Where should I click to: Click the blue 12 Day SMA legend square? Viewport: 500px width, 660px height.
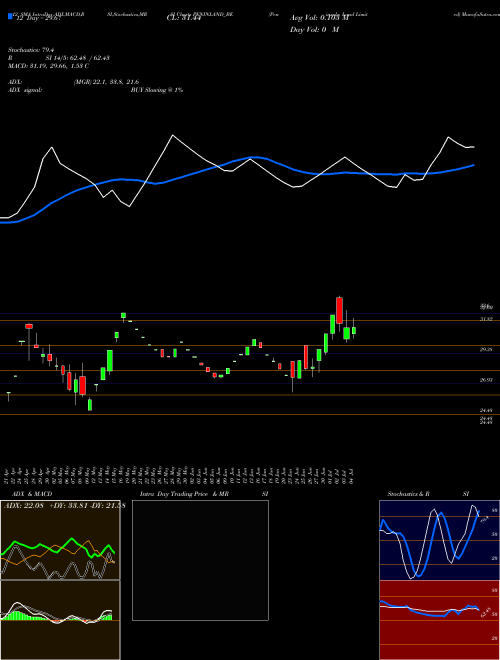pos(10,16)
